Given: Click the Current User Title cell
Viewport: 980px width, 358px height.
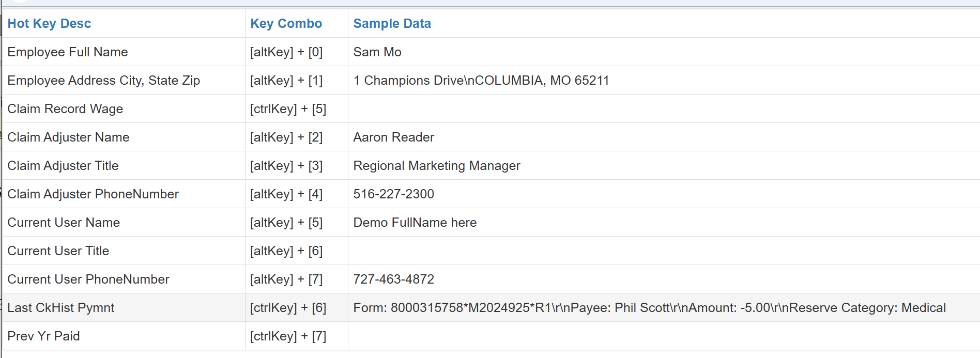Looking at the screenshot, I should tap(58, 251).
